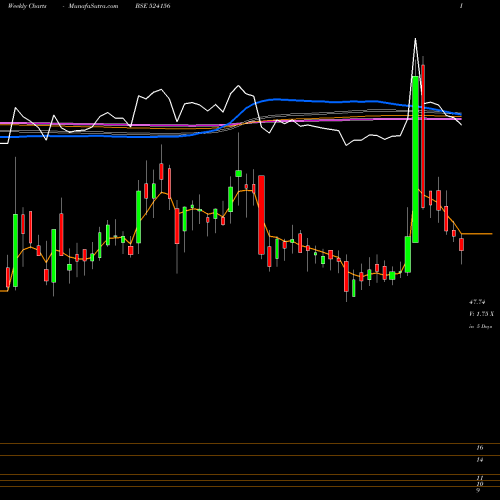500x500 pixels.
Task: Click the tallest green candlestick
Action: click(x=415, y=159)
